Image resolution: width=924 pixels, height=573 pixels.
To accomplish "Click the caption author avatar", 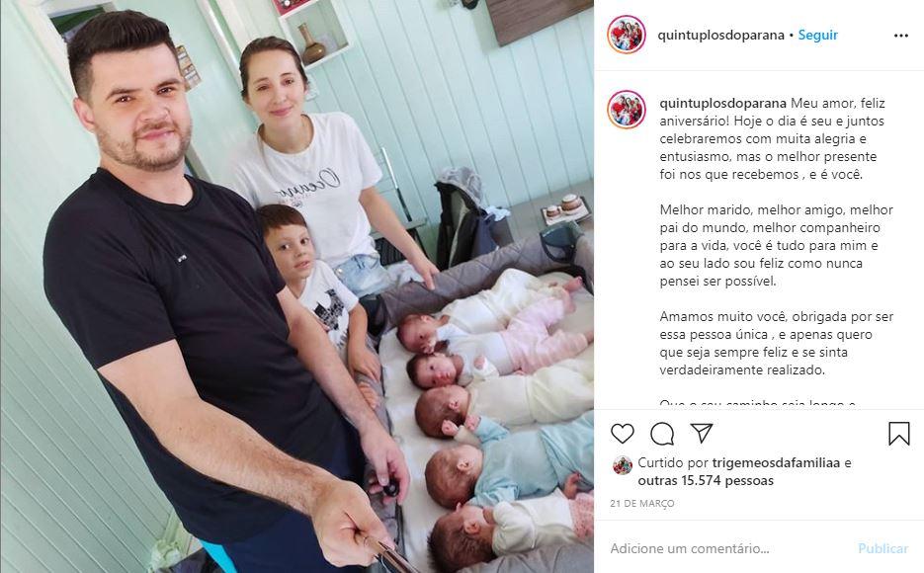I will coord(627,110).
